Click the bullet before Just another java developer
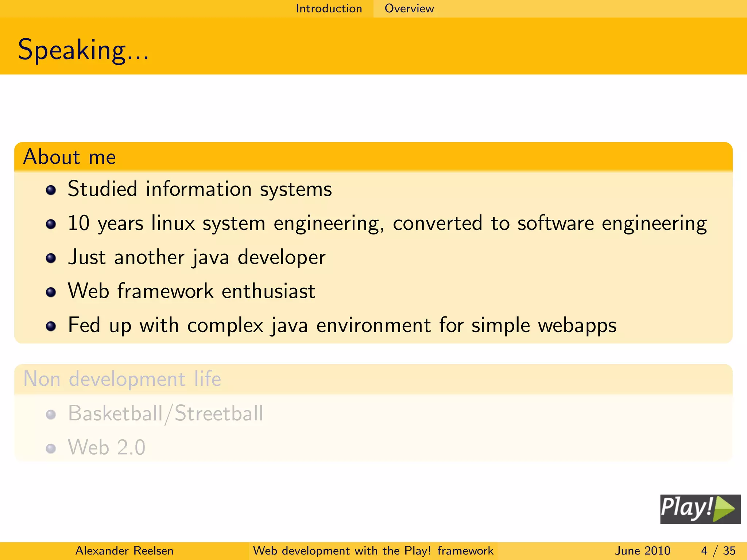Image resolution: width=747 pixels, height=560 pixels. (x=51, y=258)
